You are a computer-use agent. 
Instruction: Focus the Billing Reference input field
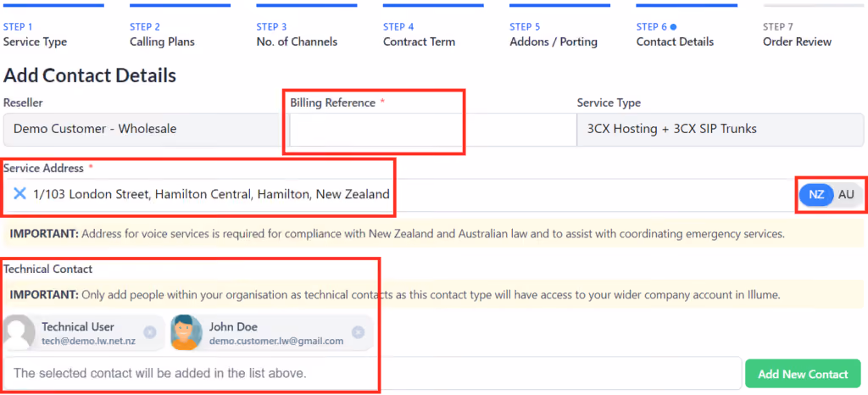(x=433, y=130)
